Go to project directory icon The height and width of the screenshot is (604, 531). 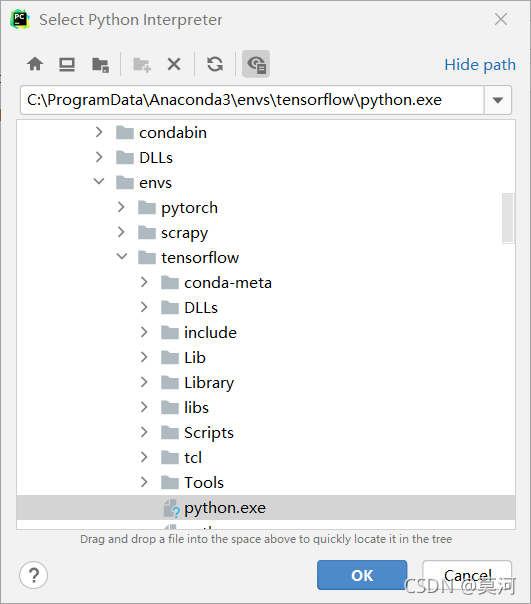click(x=101, y=64)
